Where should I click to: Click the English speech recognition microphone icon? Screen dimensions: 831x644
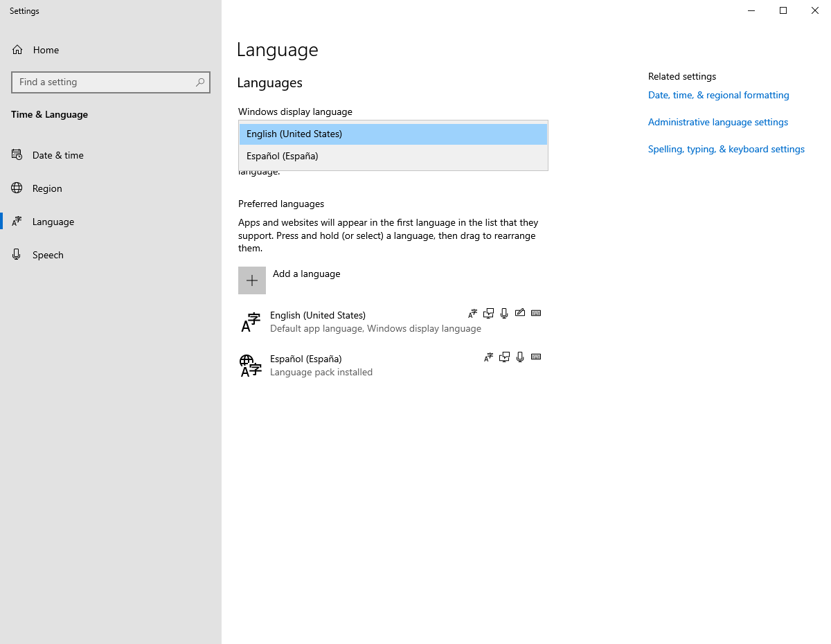click(x=503, y=313)
